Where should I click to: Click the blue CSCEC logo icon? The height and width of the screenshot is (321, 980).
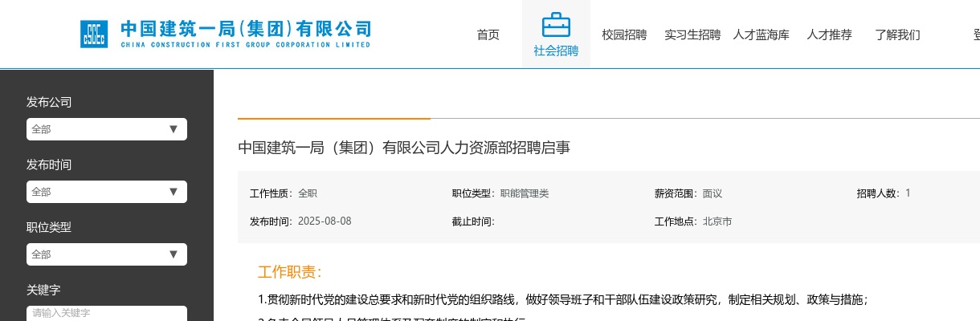pos(93,34)
